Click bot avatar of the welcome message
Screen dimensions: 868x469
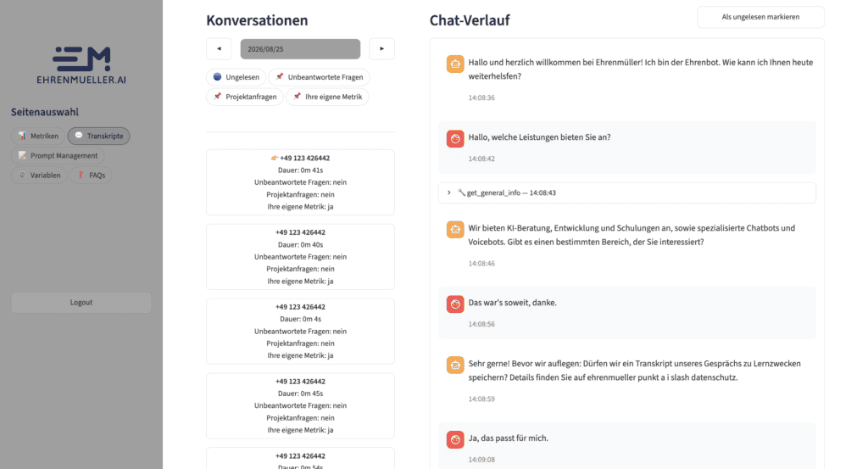(455, 64)
